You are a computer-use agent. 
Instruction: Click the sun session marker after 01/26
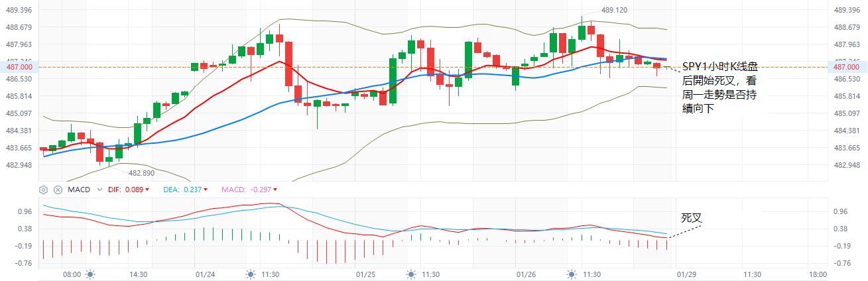point(572,274)
